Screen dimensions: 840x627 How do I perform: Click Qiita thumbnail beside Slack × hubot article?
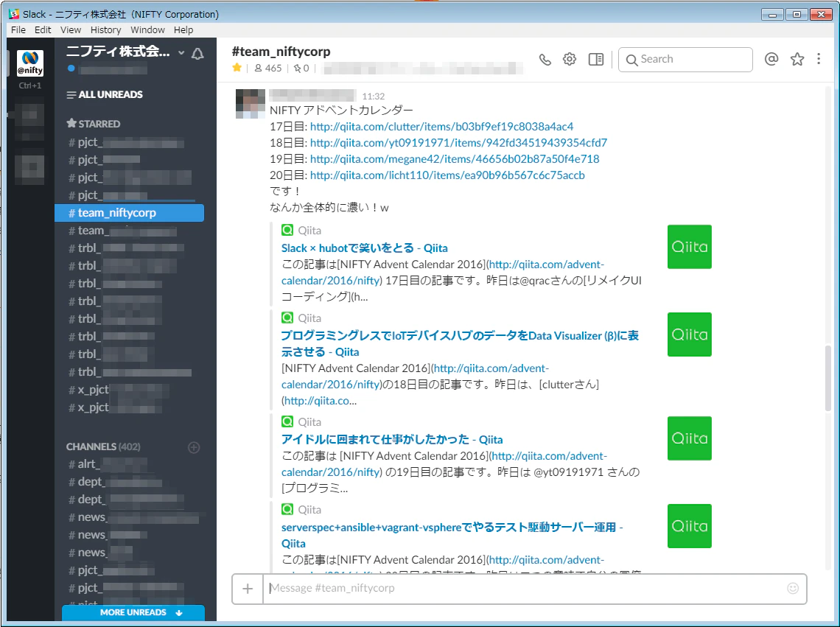coord(690,247)
